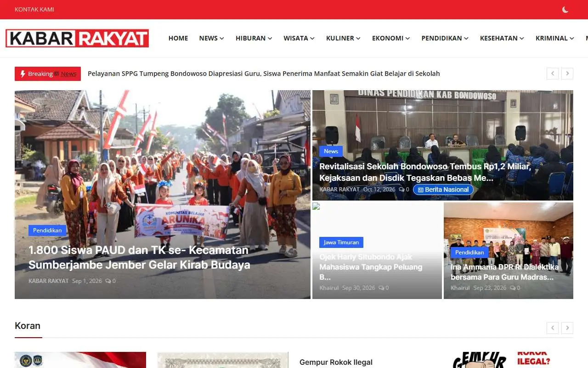Open the Gempur Rokok Ilegal article

(x=336, y=362)
